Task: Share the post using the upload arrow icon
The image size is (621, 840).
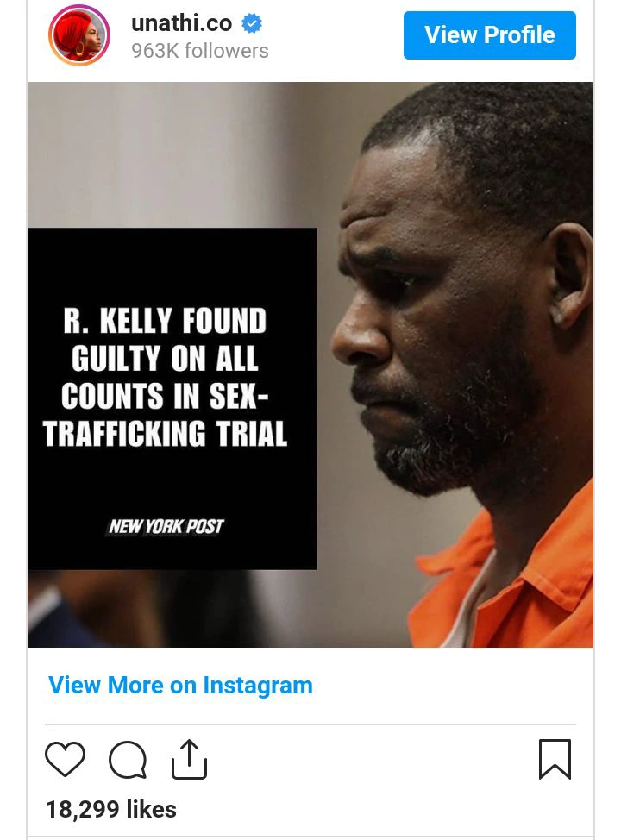Action: (x=189, y=759)
